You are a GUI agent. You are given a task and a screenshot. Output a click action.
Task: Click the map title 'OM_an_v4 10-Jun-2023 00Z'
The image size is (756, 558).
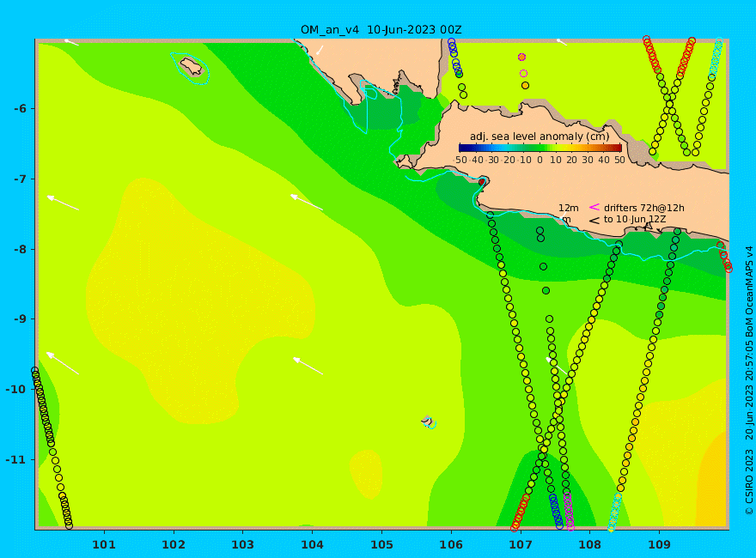[381, 30]
